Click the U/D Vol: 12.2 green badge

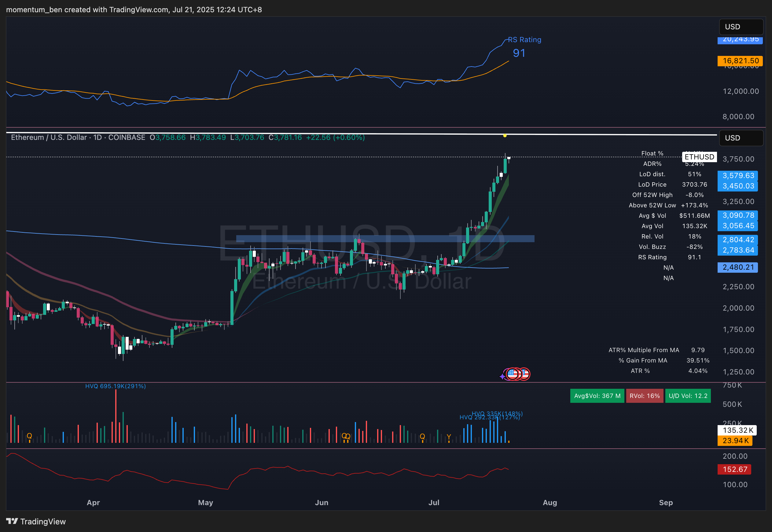pyautogui.click(x=688, y=396)
